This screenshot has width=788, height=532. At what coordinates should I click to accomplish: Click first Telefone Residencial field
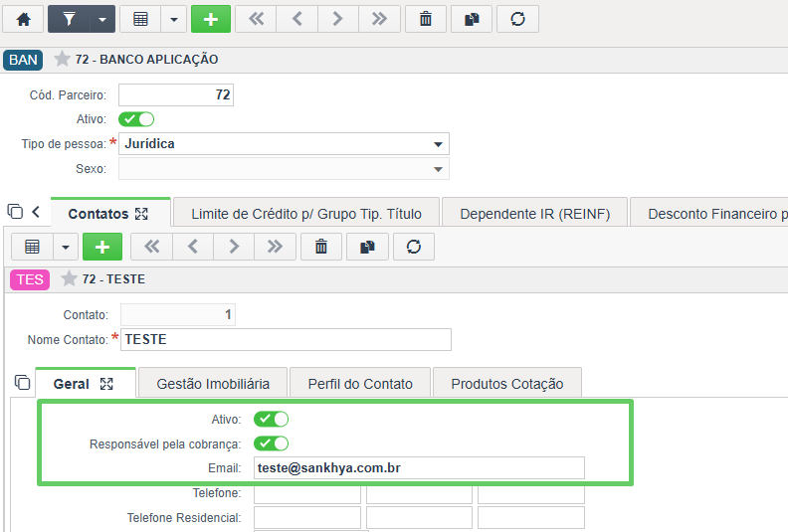[x=307, y=517]
